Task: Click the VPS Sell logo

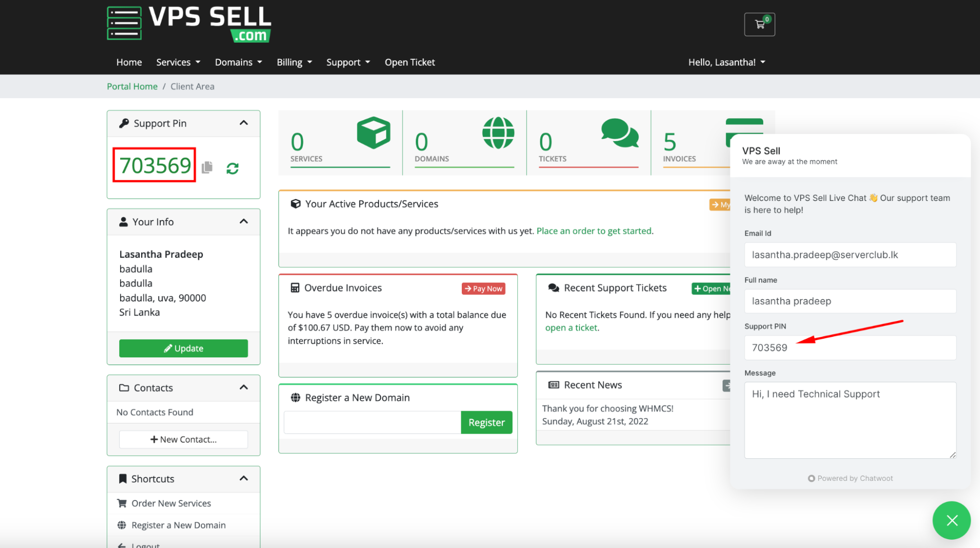Action: (189, 24)
